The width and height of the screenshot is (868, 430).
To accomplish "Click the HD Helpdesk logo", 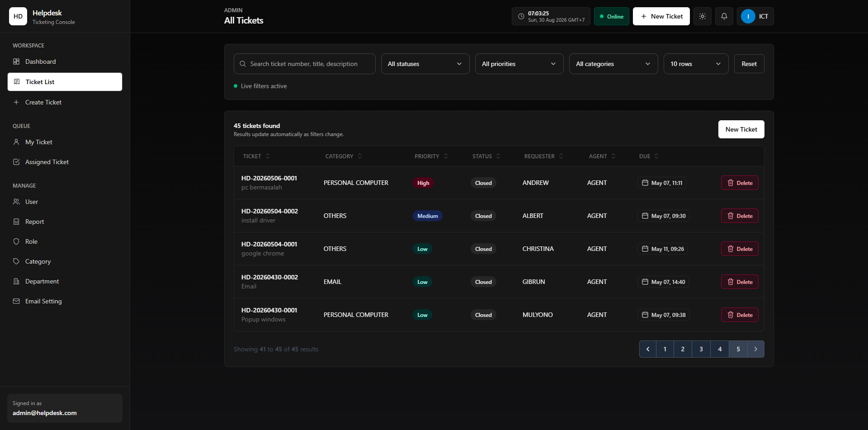I will click(18, 16).
